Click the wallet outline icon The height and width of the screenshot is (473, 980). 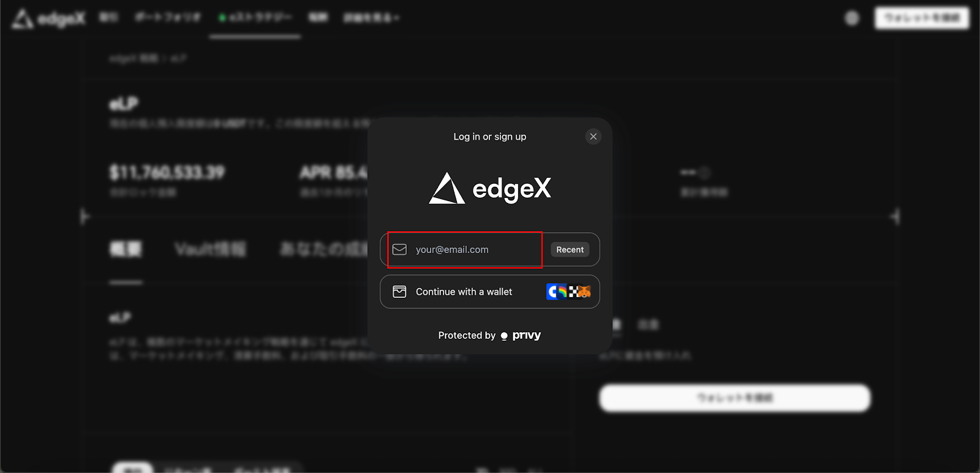[399, 292]
